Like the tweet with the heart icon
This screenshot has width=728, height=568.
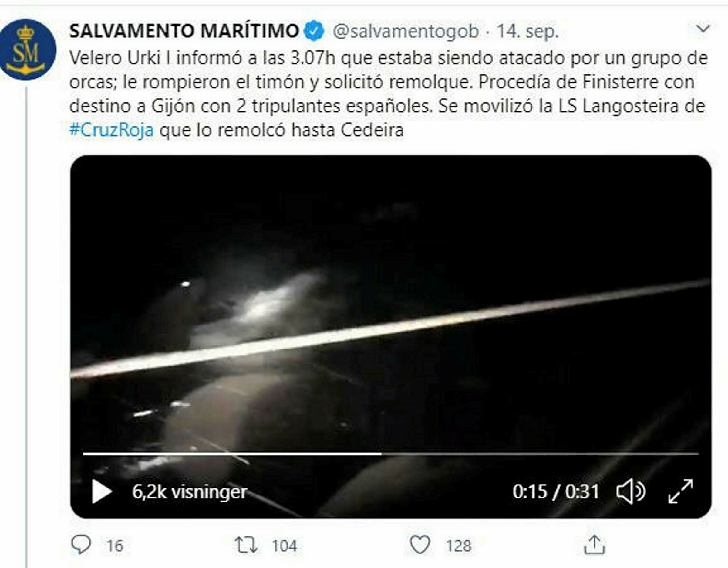(420, 545)
